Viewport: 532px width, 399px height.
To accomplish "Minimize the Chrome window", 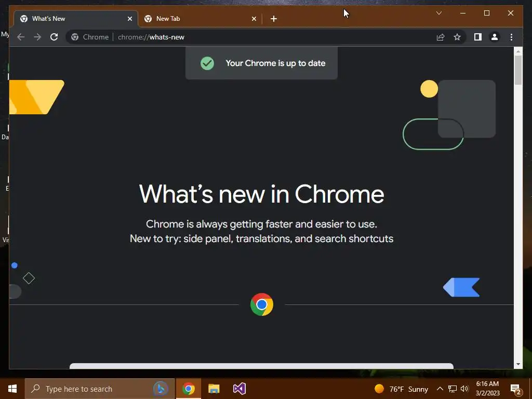I will click(x=463, y=13).
